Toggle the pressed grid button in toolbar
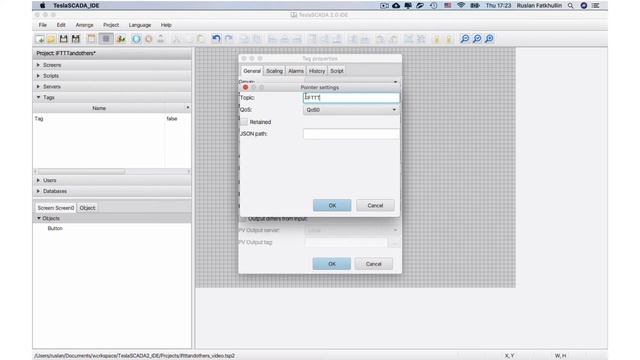 pos(106,39)
